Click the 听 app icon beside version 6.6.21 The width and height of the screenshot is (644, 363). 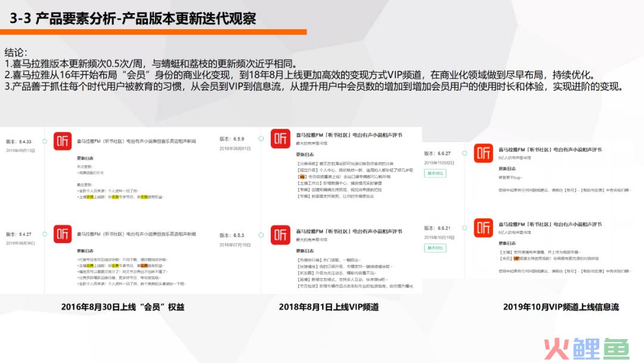click(483, 227)
